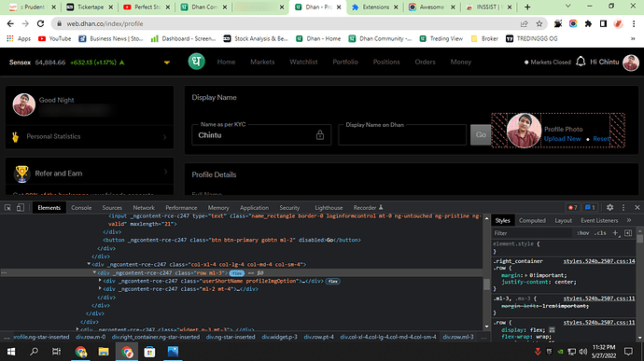This screenshot has height=361, width=644.
Task: Open the Lighthouse DevTools tab
Action: 329,208
